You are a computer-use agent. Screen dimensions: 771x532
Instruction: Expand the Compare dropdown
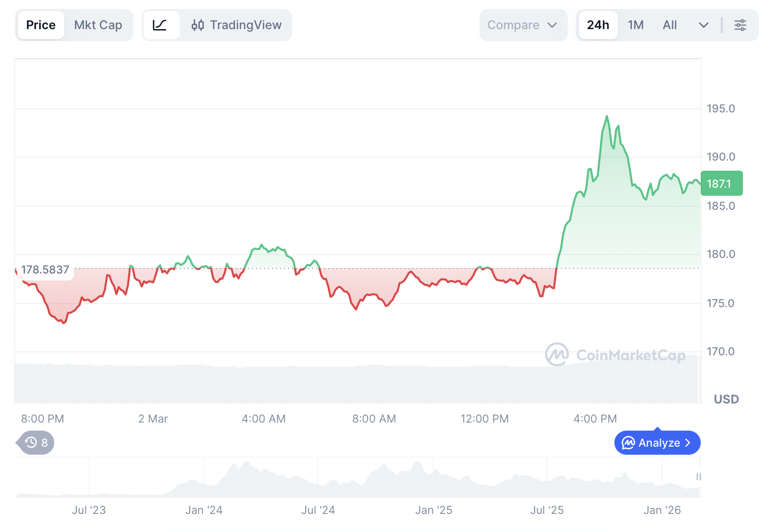pos(523,25)
